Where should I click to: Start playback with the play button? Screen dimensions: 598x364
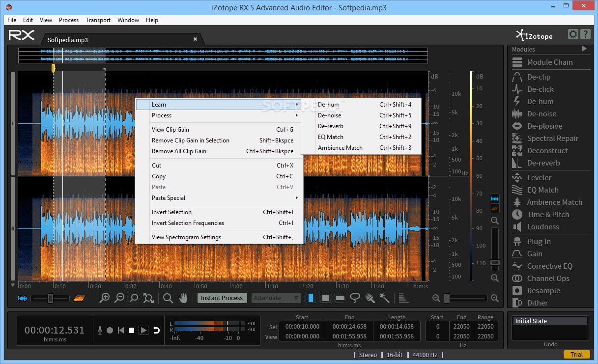click(x=143, y=330)
